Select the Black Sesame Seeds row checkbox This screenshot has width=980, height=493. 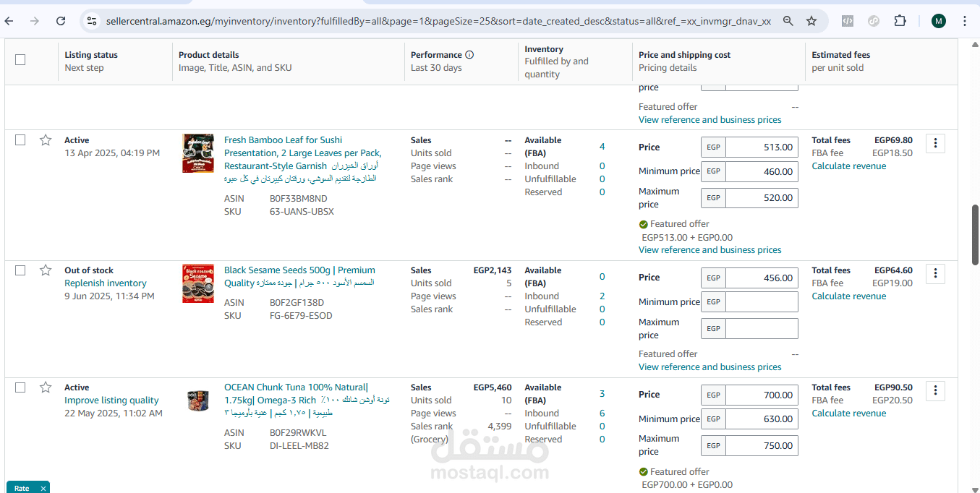pyautogui.click(x=20, y=270)
